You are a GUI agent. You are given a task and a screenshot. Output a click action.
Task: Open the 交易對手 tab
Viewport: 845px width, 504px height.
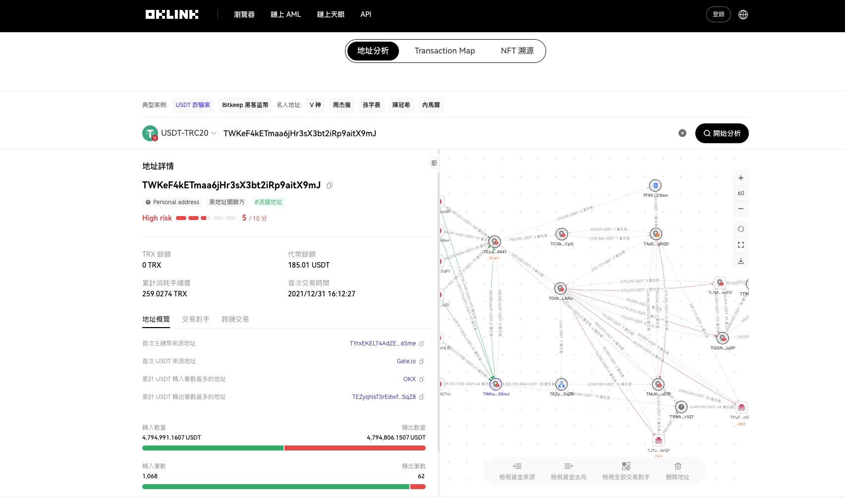(x=196, y=319)
